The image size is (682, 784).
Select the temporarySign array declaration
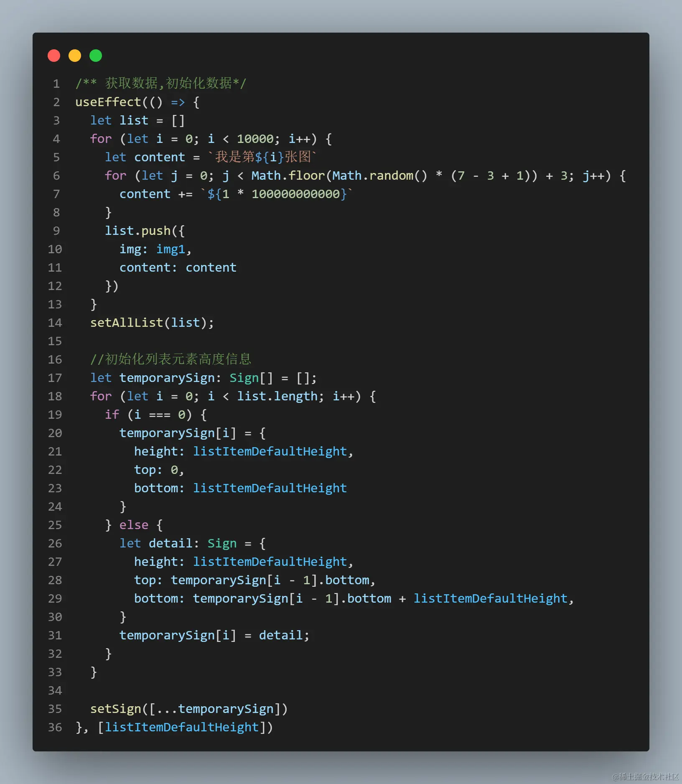[x=167, y=378]
